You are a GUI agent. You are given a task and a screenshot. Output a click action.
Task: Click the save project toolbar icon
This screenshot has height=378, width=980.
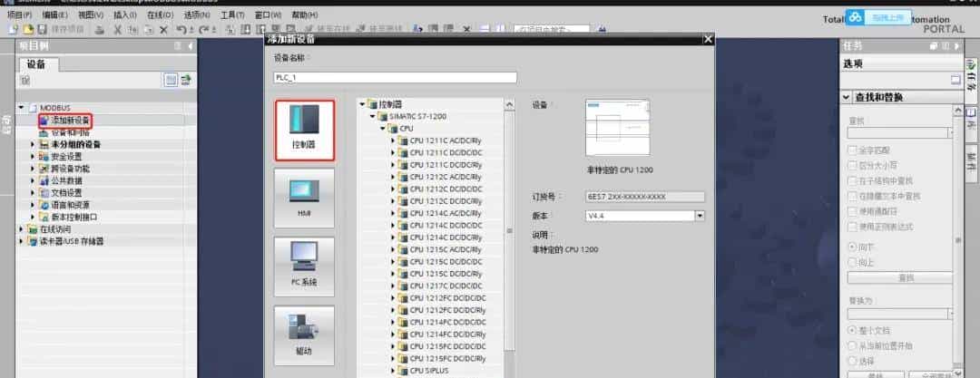[x=42, y=29]
